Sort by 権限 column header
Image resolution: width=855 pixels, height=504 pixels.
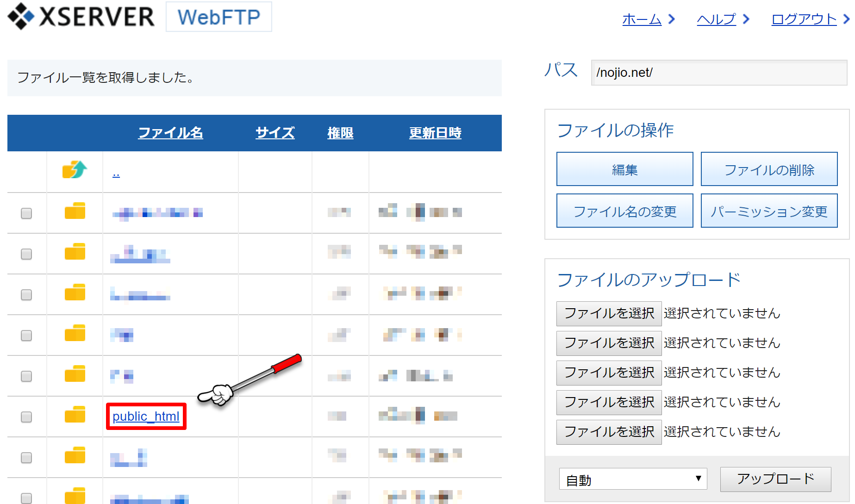point(340,133)
